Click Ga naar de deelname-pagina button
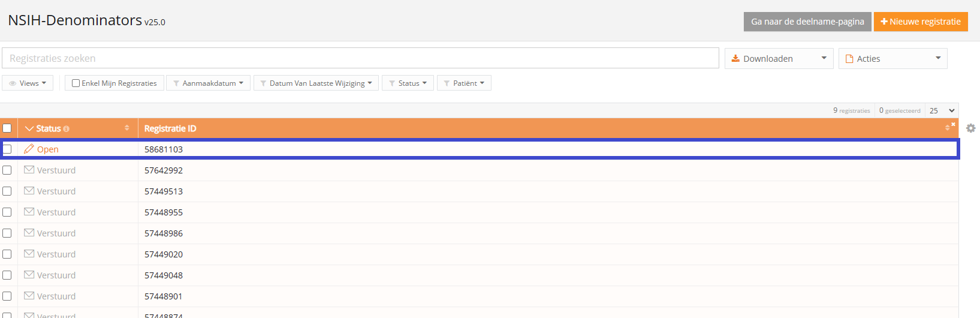The height and width of the screenshot is (318, 980). coord(807,22)
